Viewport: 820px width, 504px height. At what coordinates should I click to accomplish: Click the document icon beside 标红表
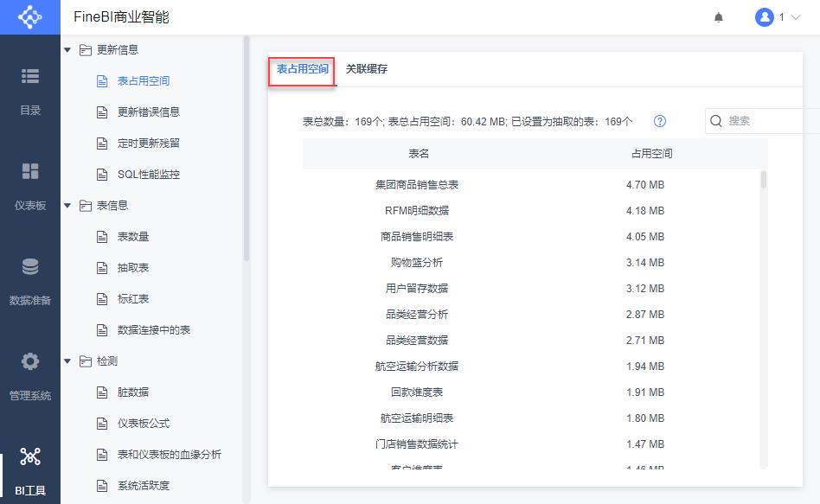tap(102, 299)
